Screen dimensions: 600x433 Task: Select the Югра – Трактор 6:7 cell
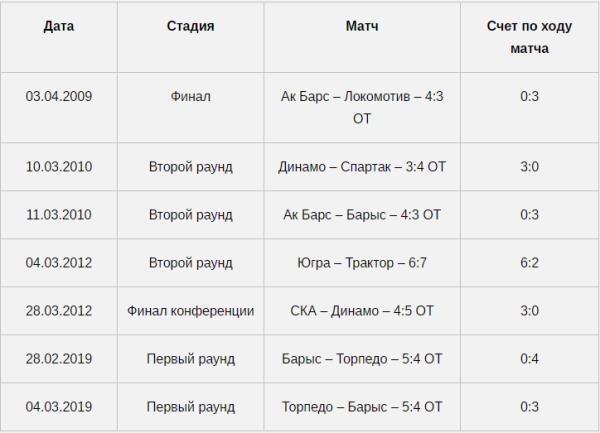pyautogui.click(x=362, y=263)
